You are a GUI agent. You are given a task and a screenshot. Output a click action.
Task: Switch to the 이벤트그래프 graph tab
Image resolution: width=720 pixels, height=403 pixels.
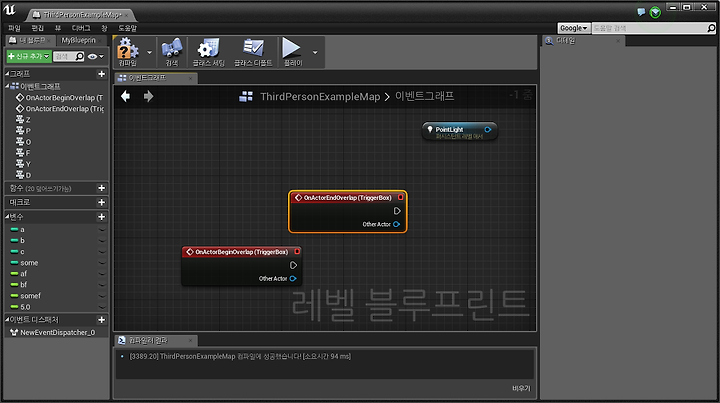coord(156,78)
